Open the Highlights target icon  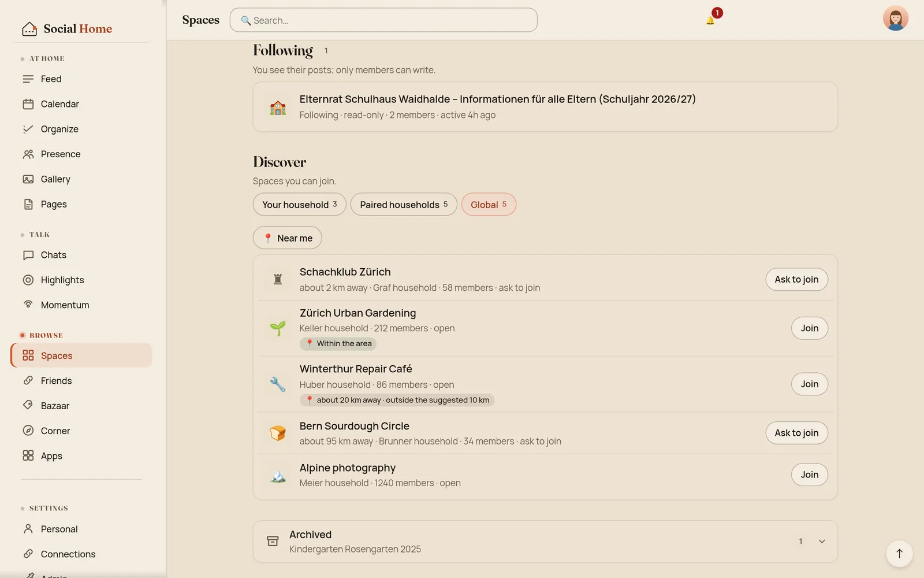28,280
